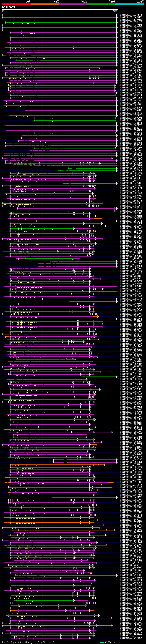This screenshot has width=146, height=644.
Task: Open hit UniRef100_Q5CLM1
Action: click(131, 239)
